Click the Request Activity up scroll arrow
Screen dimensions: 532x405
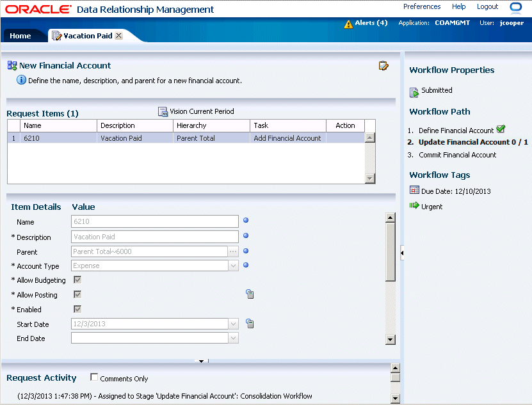pyautogui.click(x=395, y=368)
